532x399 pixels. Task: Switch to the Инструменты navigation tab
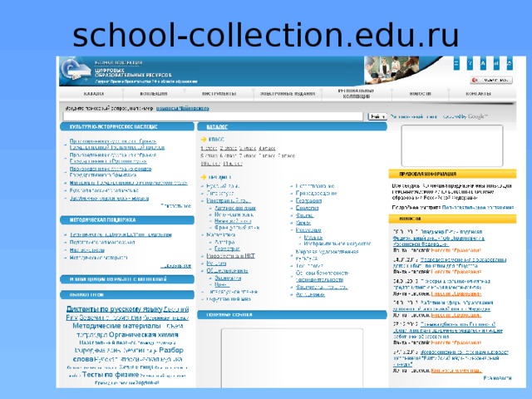[x=219, y=94]
